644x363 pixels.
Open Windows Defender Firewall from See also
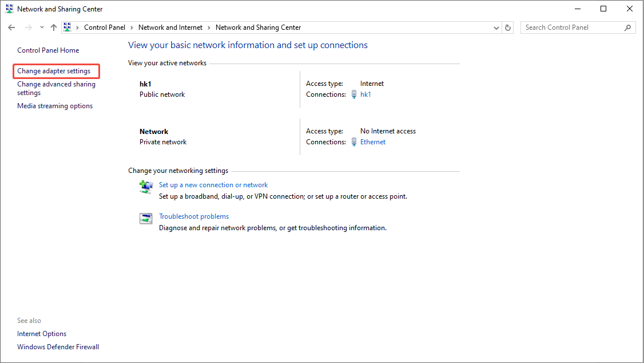pos(58,346)
